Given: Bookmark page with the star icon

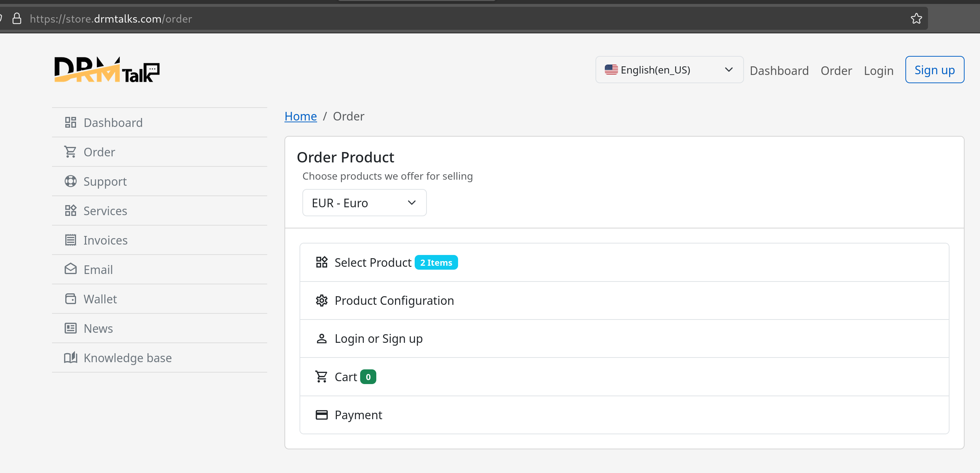Looking at the screenshot, I should click(916, 19).
